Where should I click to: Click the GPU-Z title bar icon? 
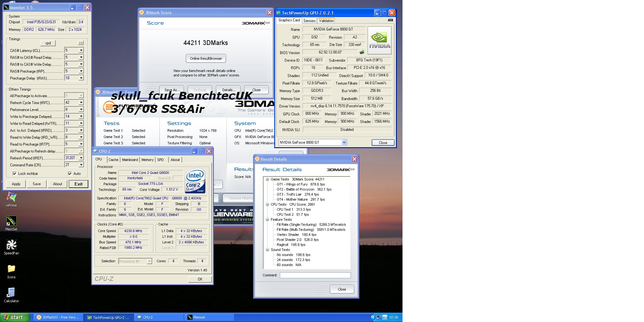[x=278, y=13]
